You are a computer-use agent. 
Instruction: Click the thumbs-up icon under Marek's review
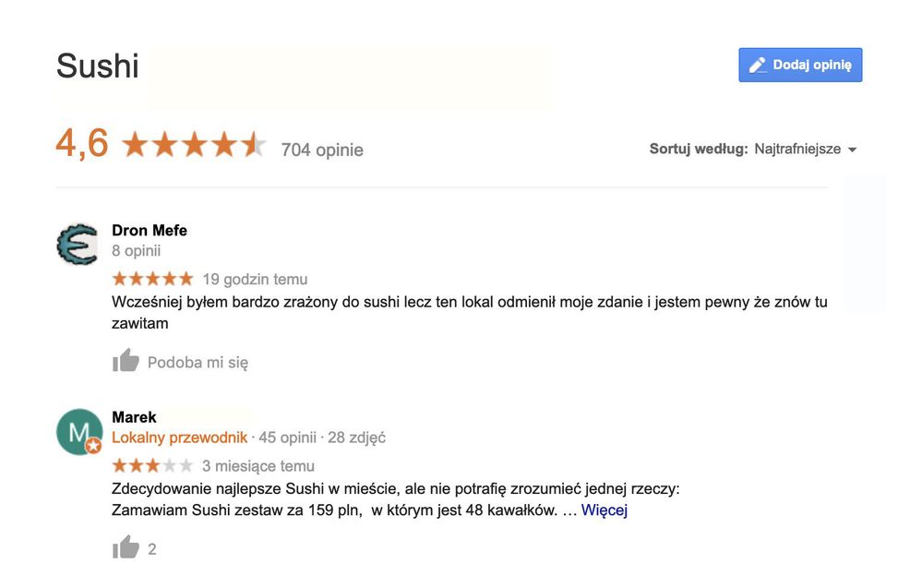(x=126, y=547)
